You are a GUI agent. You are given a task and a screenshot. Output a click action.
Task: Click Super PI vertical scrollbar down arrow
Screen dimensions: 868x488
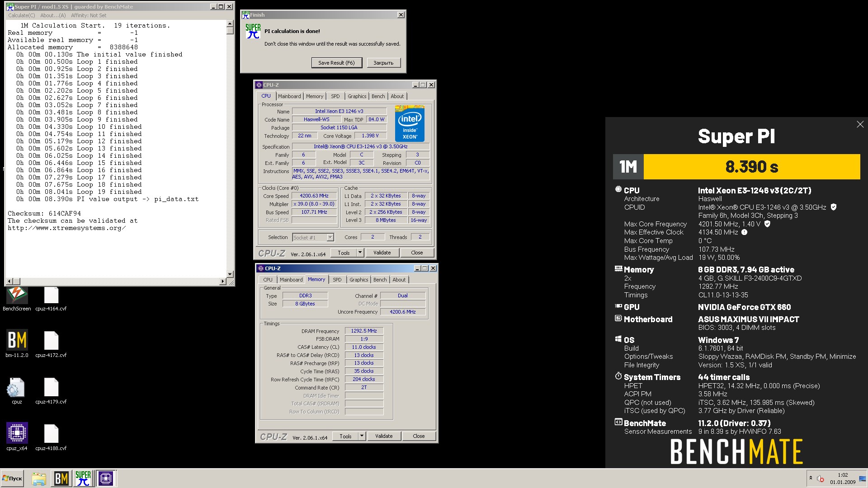[x=230, y=274]
